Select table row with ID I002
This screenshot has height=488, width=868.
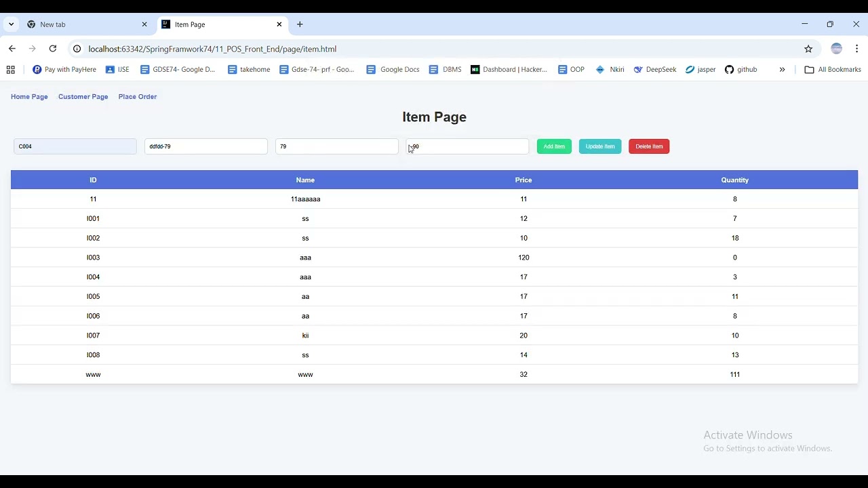434,238
